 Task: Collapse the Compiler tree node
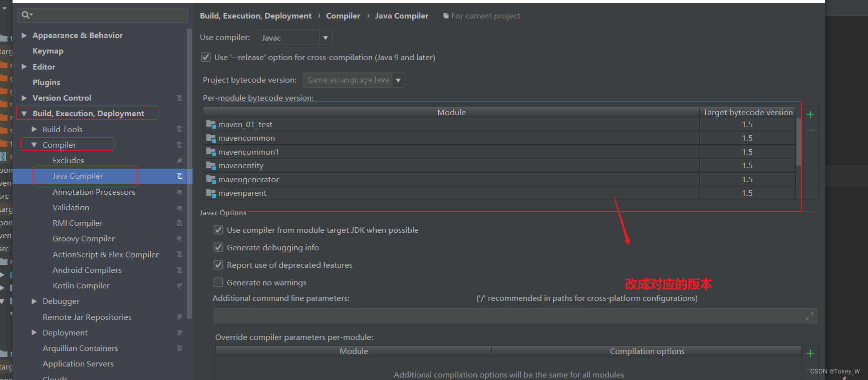tap(34, 145)
